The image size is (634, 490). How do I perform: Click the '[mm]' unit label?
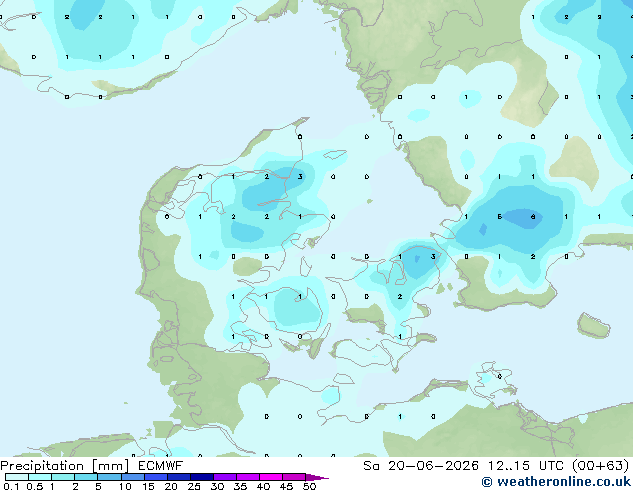point(110,466)
